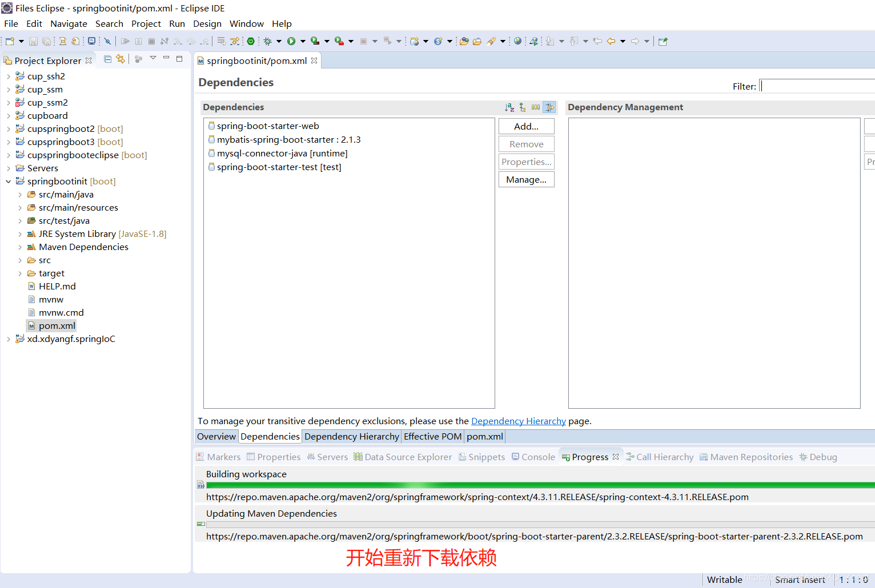Expand the src/main/java folder

tap(20, 195)
